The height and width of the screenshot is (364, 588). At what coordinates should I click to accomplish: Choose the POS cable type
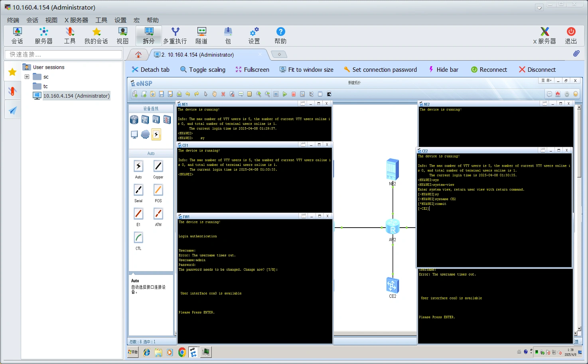point(158,190)
